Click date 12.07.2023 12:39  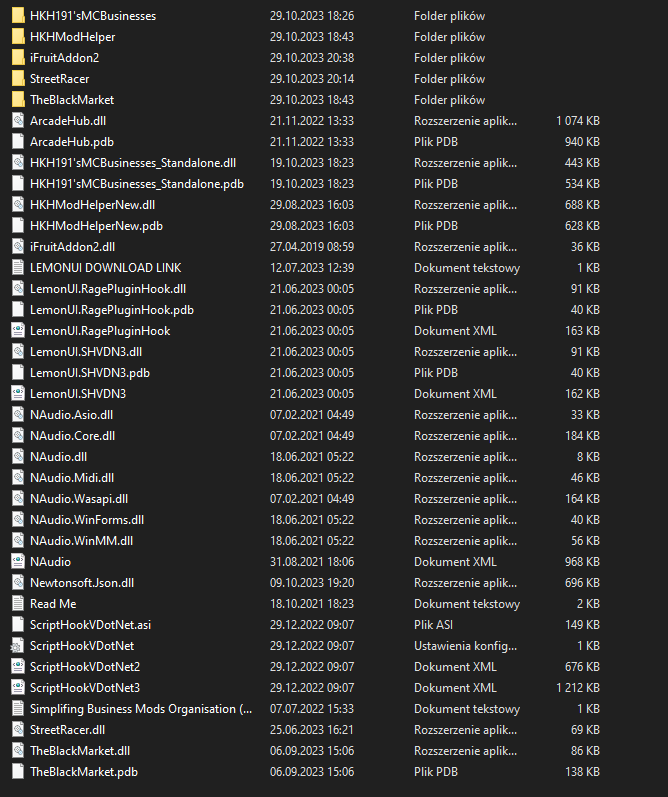(312, 268)
